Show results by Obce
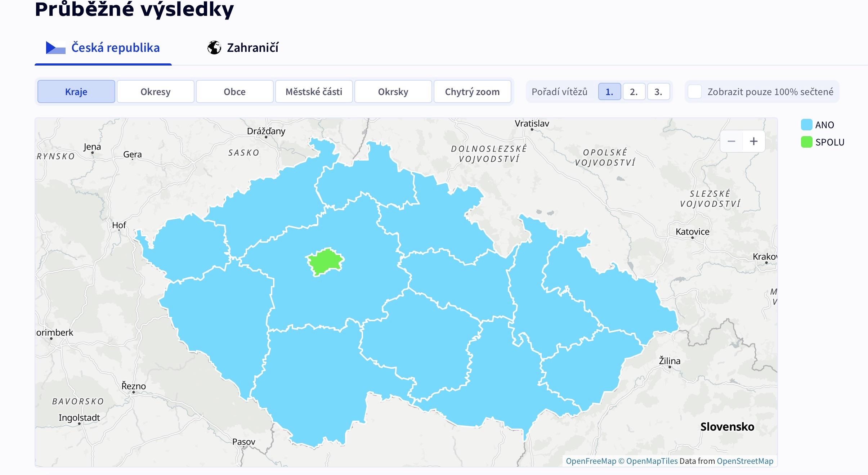This screenshot has height=475, width=868. point(235,92)
